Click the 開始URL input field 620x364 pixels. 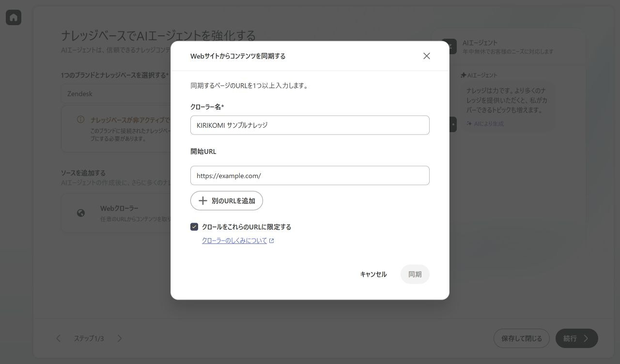pos(310,175)
